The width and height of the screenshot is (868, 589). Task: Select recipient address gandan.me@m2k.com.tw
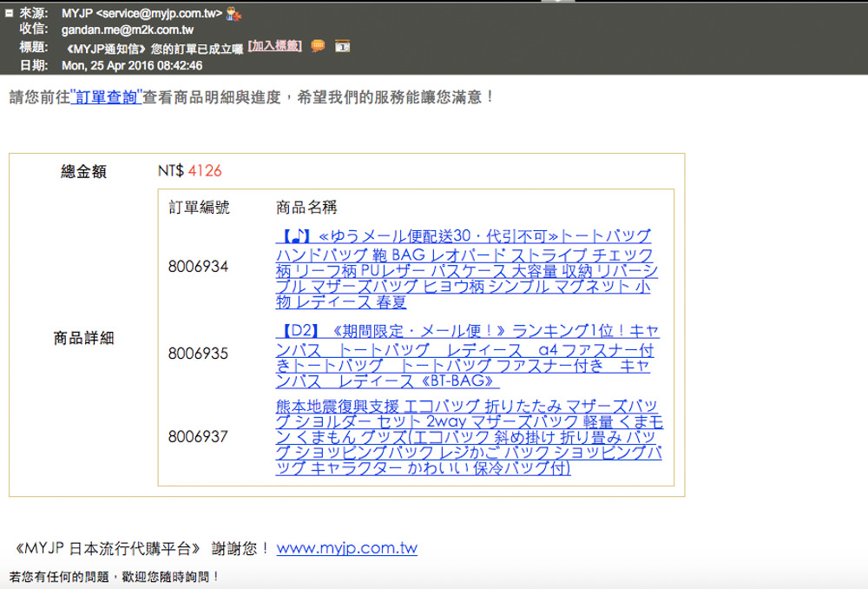[x=128, y=30]
